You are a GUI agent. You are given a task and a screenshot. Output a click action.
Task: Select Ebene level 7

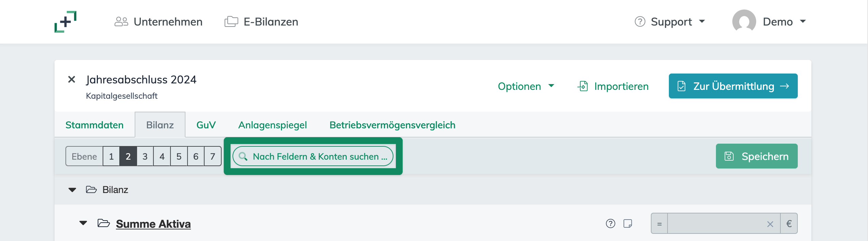(x=212, y=156)
